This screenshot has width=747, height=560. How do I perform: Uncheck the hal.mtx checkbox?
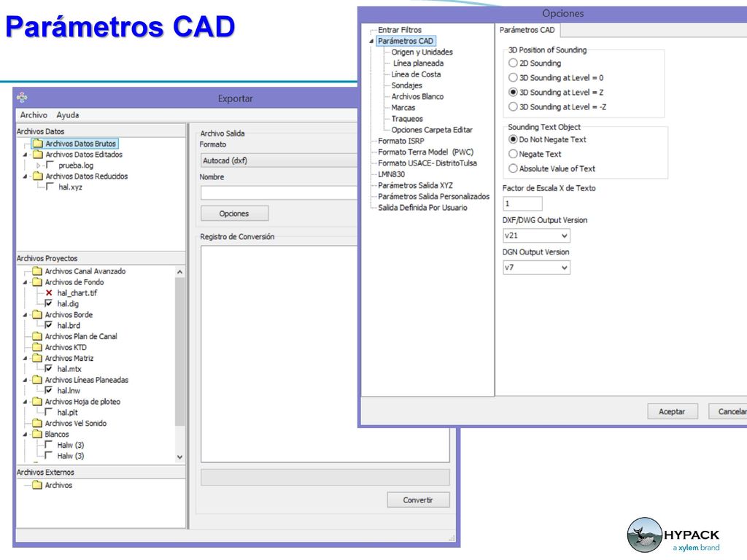(x=49, y=368)
